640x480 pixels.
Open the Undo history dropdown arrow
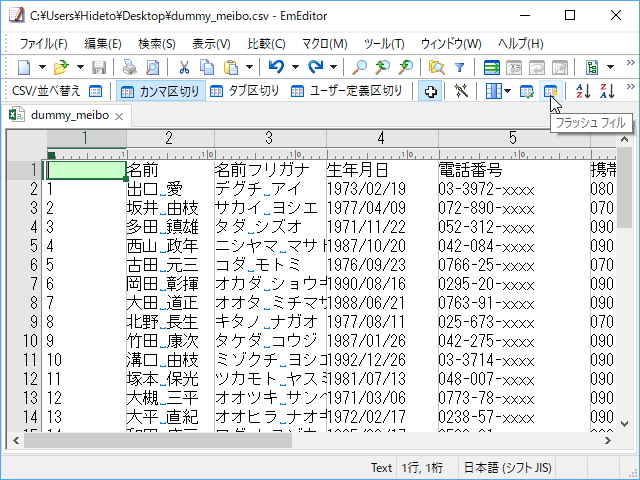point(296,67)
